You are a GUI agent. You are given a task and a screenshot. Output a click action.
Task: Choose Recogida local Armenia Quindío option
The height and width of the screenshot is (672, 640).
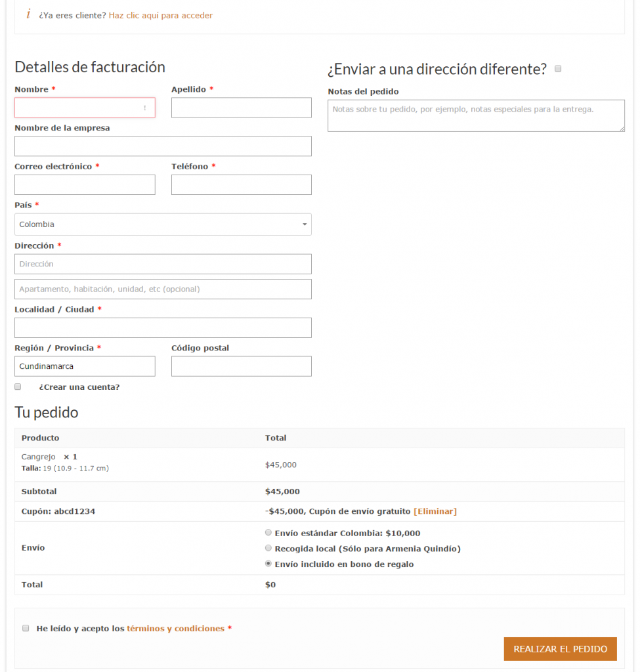tap(268, 548)
